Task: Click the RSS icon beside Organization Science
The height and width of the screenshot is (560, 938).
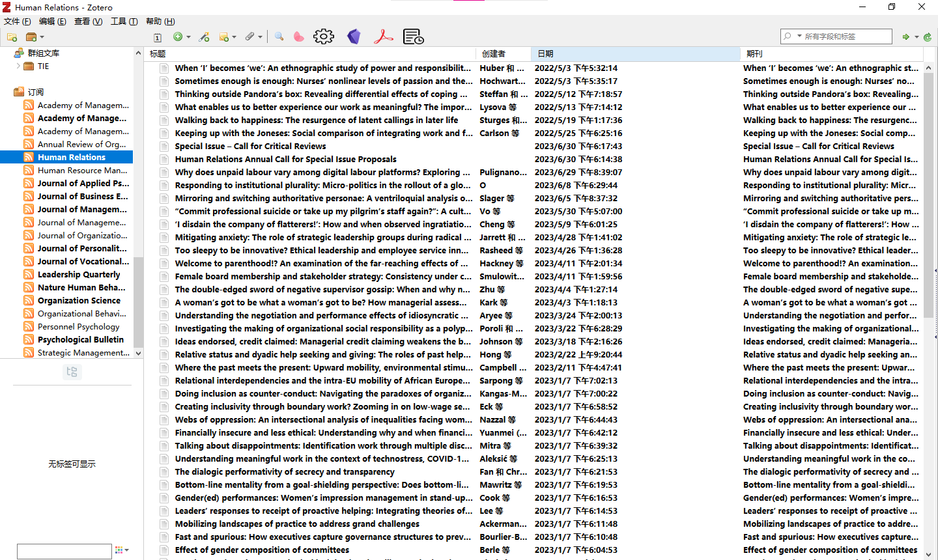Action: (29, 300)
